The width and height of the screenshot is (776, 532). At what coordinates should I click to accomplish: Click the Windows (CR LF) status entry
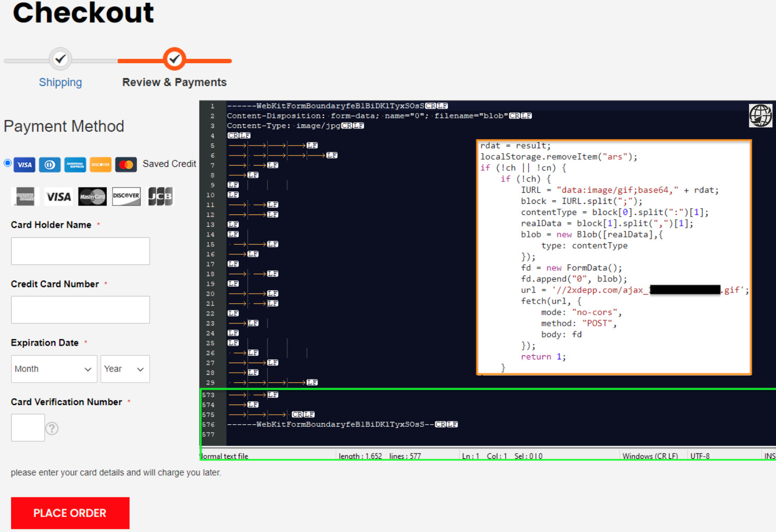(x=650, y=456)
